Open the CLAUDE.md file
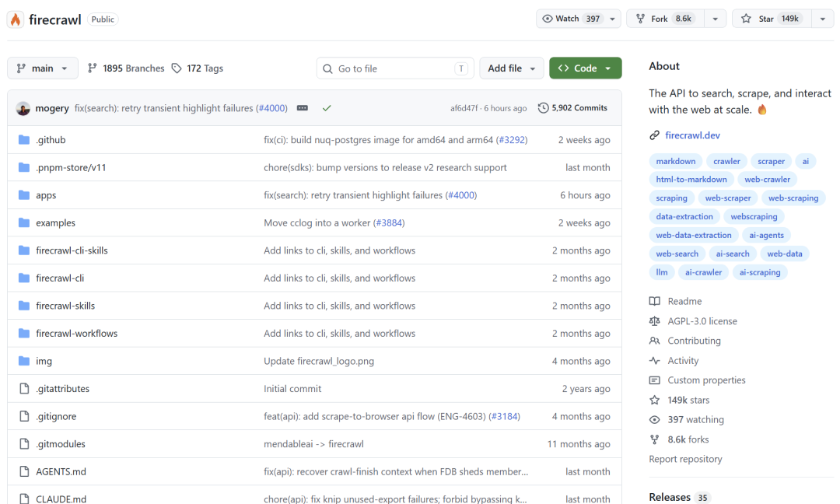 point(61,499)
